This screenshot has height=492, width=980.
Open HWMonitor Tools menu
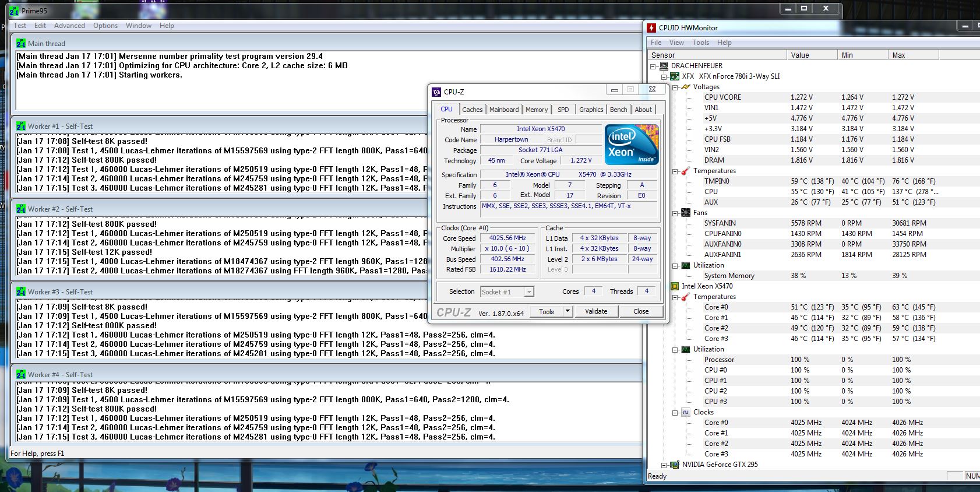pyautogui.click(x=700, y=43)
